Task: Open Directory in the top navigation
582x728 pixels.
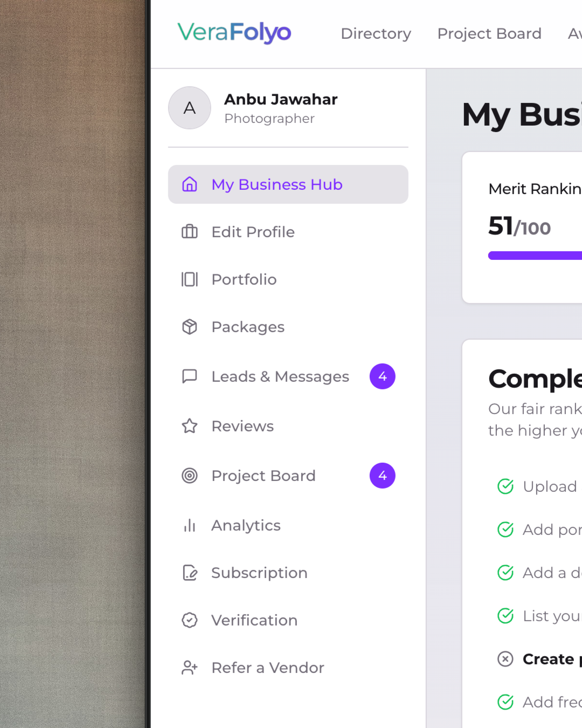Action: coord(376,33)
